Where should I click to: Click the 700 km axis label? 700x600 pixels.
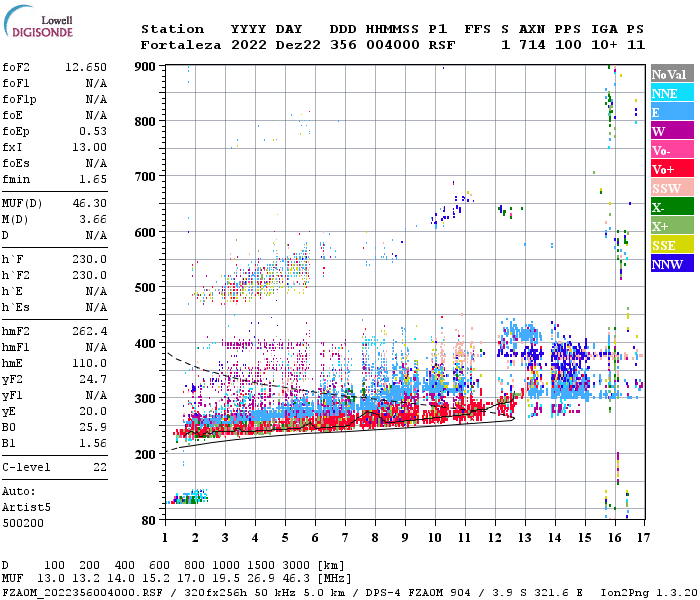pyautogui.click(x=145, y=177)
